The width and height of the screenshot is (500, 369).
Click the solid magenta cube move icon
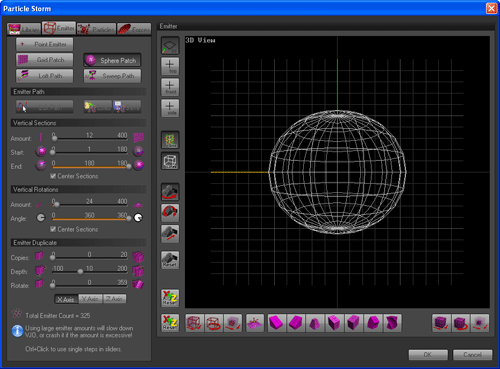441,323
